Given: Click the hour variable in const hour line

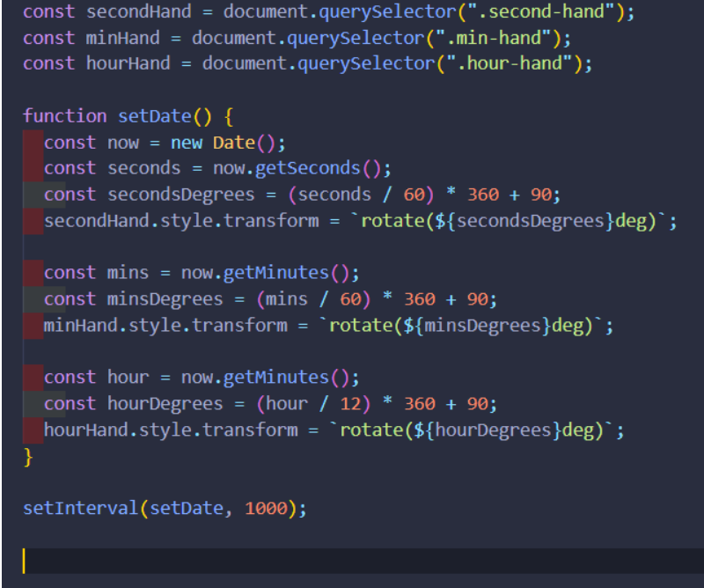Looking at the screenshot, I should (128, 378).
